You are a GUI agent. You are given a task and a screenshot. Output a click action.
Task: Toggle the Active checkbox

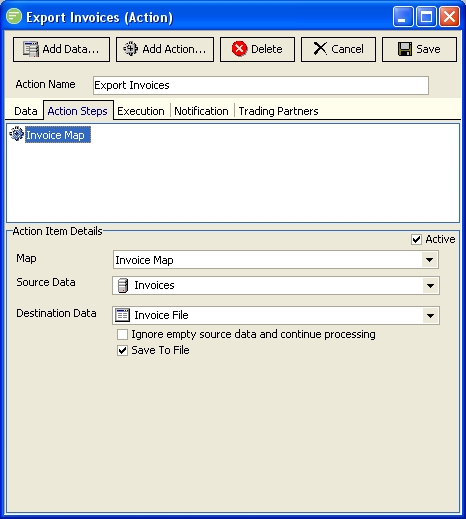pos(416,239)
